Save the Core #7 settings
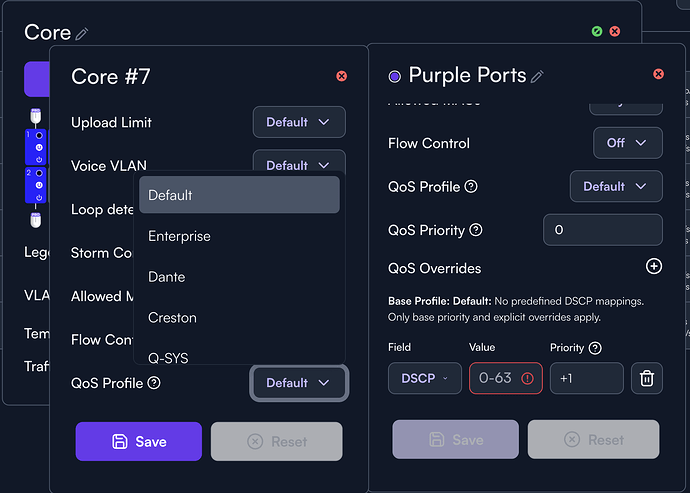 [139, 441]
